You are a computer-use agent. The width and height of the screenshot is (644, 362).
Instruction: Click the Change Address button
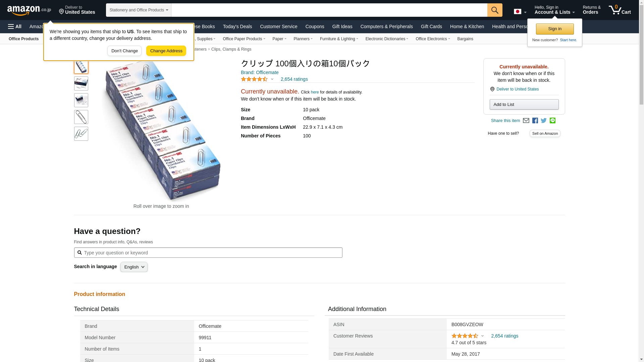tap(166, 51)
